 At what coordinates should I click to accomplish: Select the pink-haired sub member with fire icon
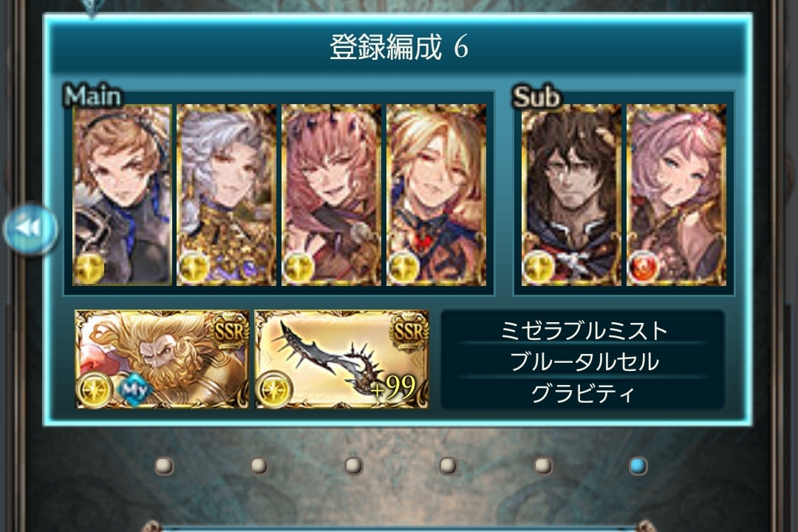[x=676, y=195]
